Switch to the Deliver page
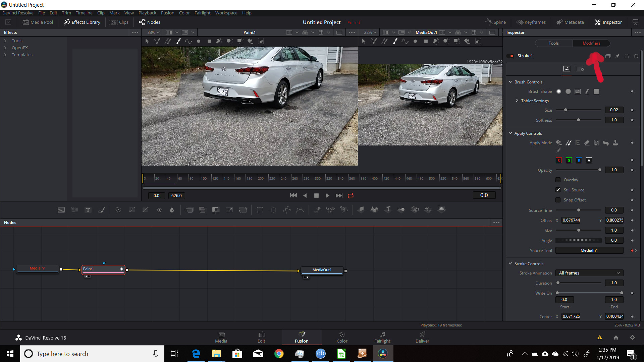 pyautogui.click(x=422, y=337)
